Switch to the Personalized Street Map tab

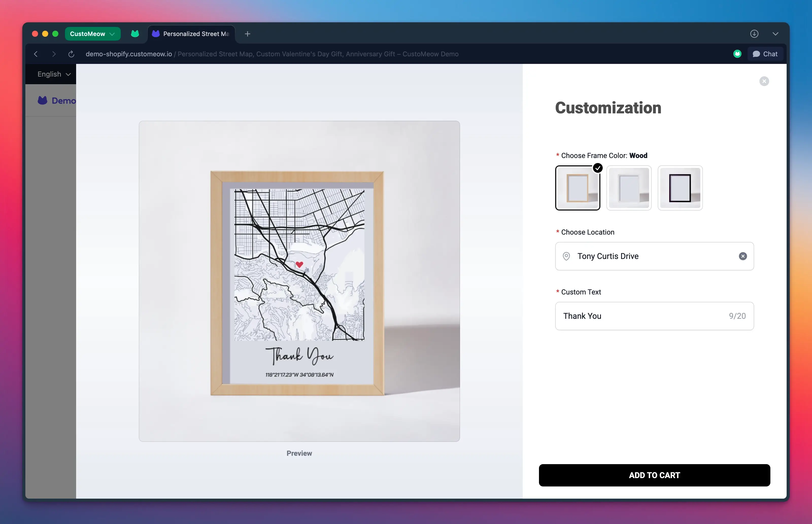(192, 34)
